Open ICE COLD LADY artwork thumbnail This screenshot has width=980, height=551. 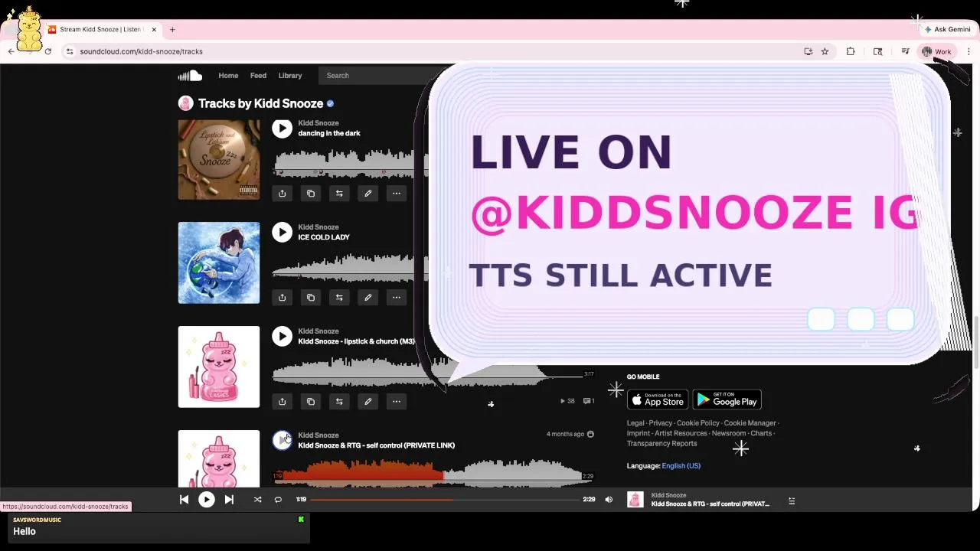[x=219, y=262]
